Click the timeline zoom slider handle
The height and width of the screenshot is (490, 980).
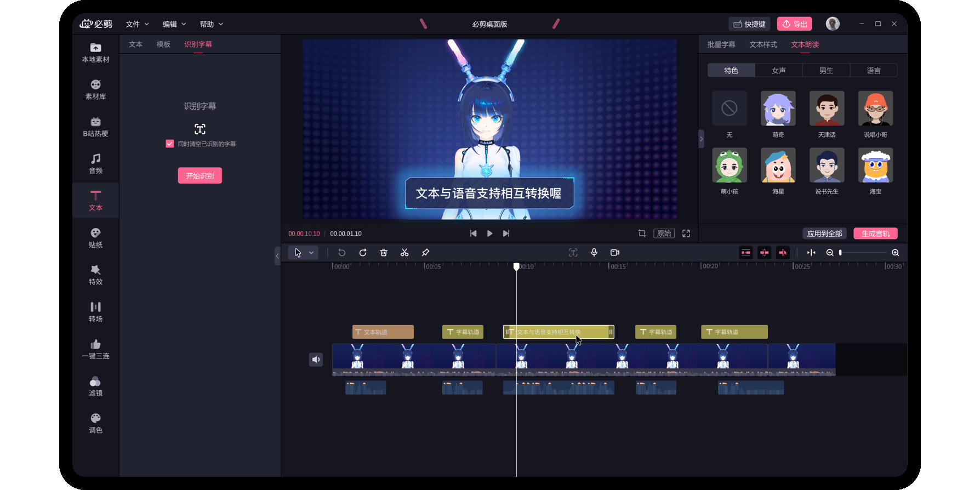point(840,253)
